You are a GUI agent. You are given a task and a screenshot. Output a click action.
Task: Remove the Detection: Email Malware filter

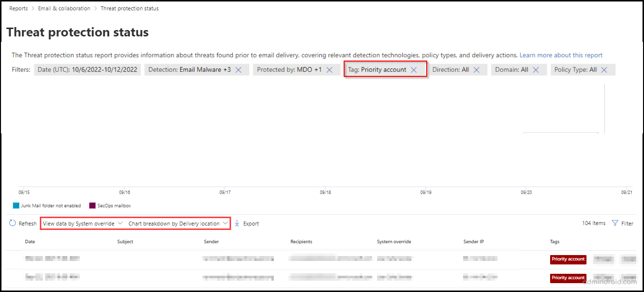[x=238, y=69]
